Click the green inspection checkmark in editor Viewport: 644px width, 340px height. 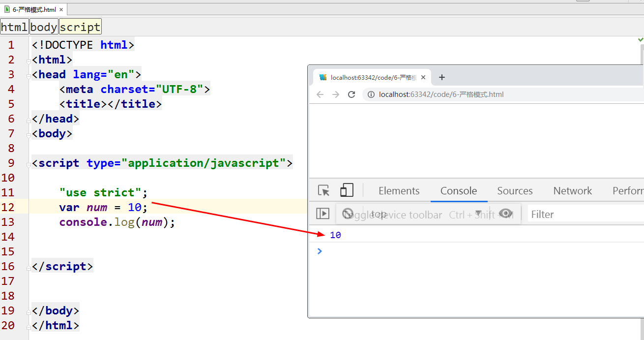(641, 40)
